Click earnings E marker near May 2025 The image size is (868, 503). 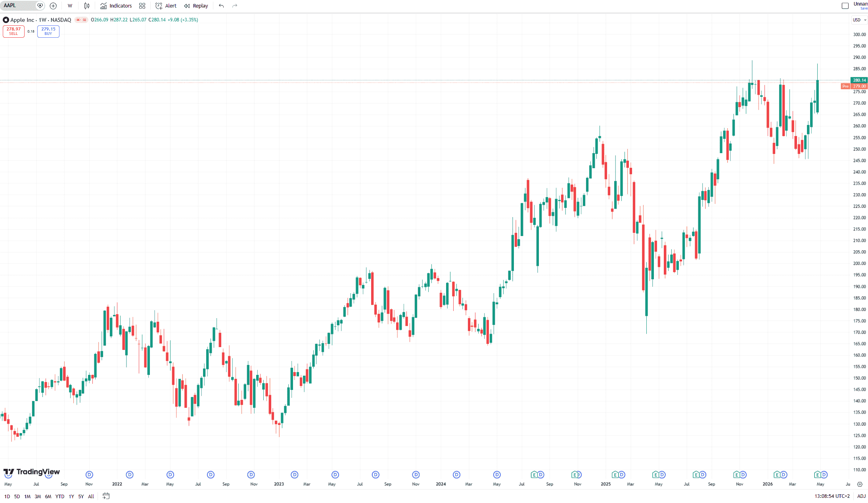point(655,475)
